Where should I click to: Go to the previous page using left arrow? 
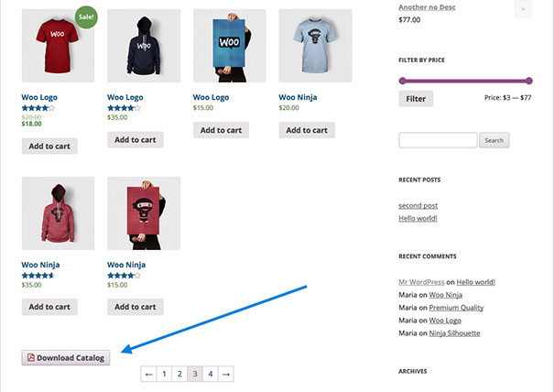[x=148, y=374]
